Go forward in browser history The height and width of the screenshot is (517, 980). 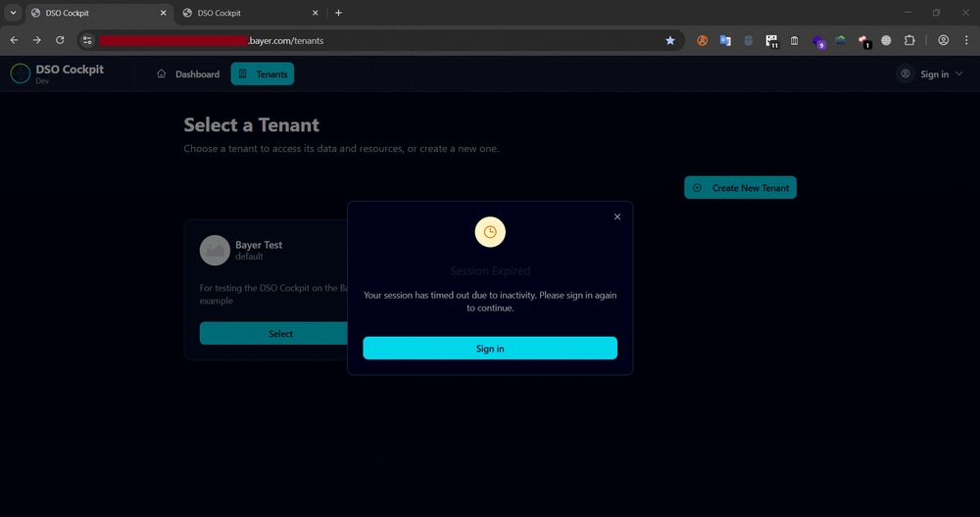[37, 40]
